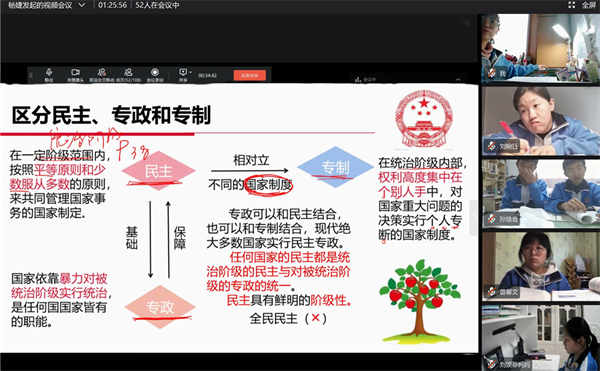Grab the toolbar's left drag handle

[31, 75]
